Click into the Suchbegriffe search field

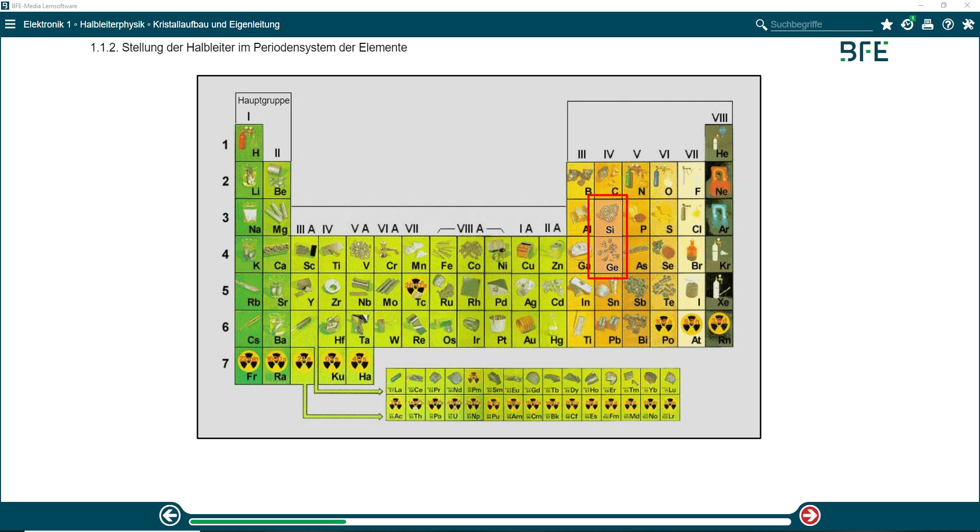820,24
